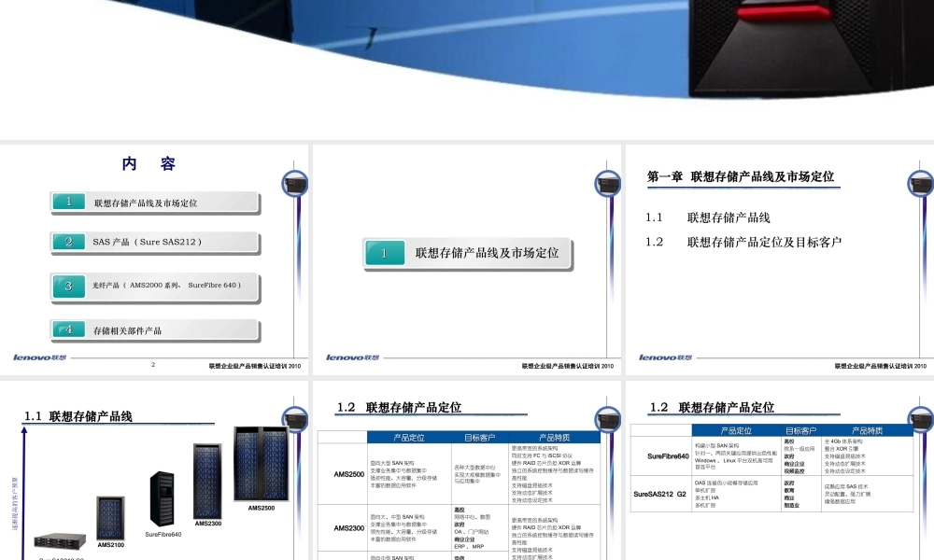Open the cover slide with blue server banner
The height and width of the screenshot is (560, 934).
coord(467,70)
